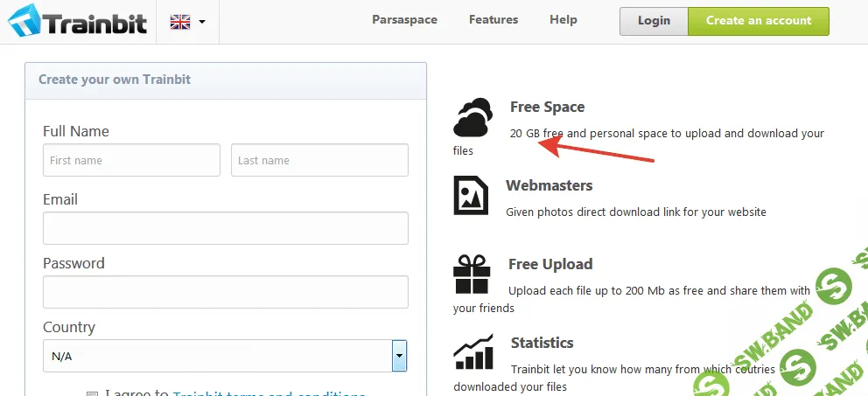Click inside the Password text field
The image size is (868, 396).
point(225,292)
